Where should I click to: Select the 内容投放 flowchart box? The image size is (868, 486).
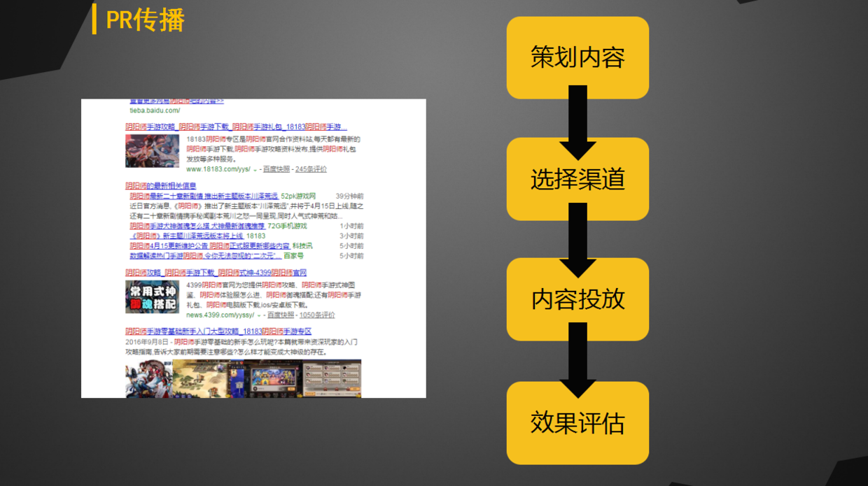tap(577, 299)
